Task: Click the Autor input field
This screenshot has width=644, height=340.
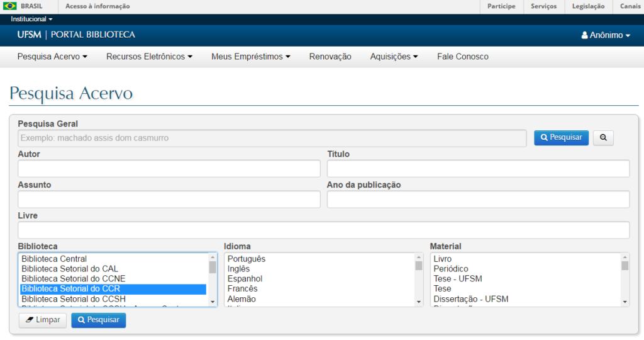Action: coord(169,169)
